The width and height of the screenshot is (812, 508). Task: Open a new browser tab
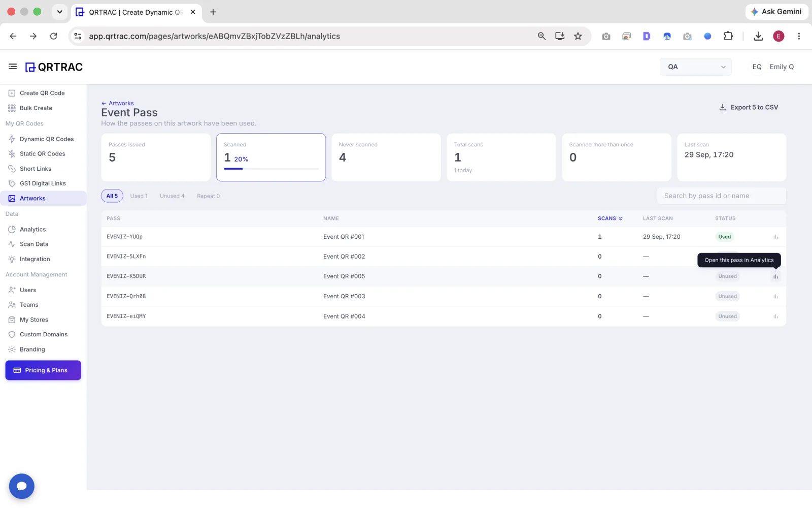tap(213, 12)
